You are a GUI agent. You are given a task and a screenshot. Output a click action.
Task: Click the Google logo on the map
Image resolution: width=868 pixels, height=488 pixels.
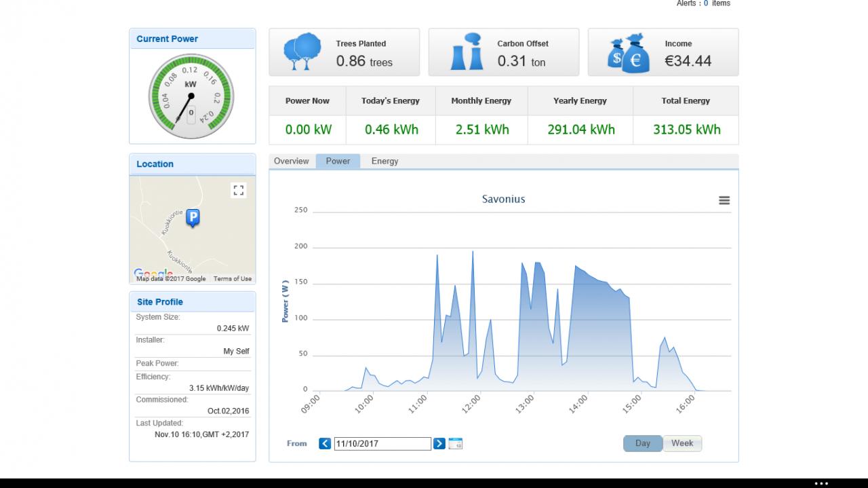pyautogui.click(x=153, y=273)
